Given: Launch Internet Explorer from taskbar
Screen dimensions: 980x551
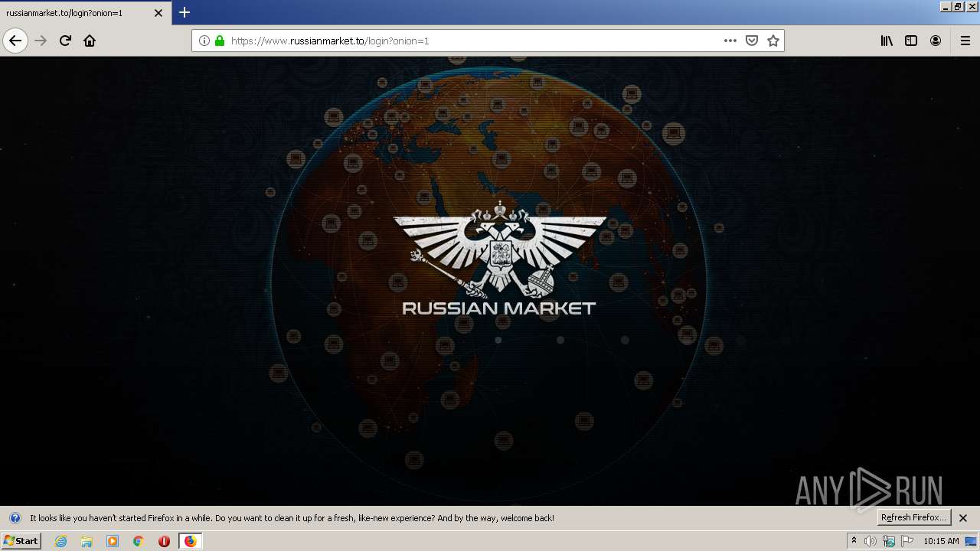Looking at the screenshot, I should [x=60, y=541].
